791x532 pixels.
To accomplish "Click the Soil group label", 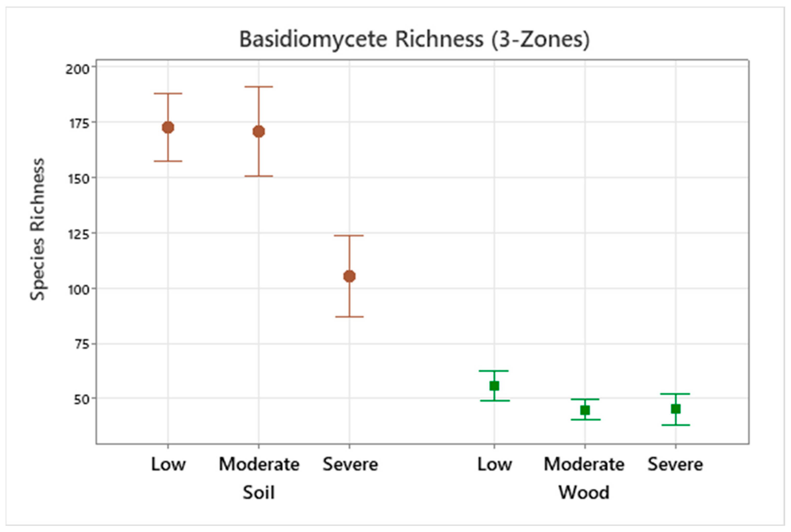I will 258,492.
